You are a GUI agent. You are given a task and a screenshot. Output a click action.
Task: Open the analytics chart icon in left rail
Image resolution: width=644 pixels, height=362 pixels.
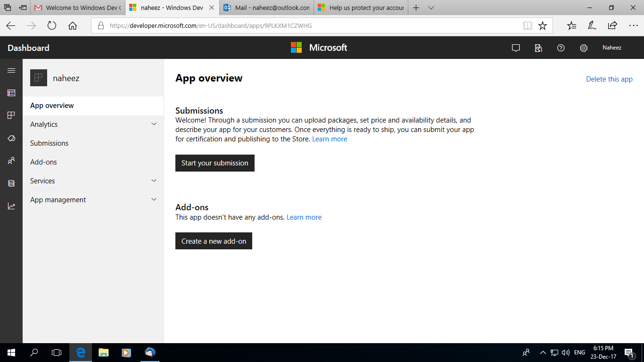(x=11, y=206)
